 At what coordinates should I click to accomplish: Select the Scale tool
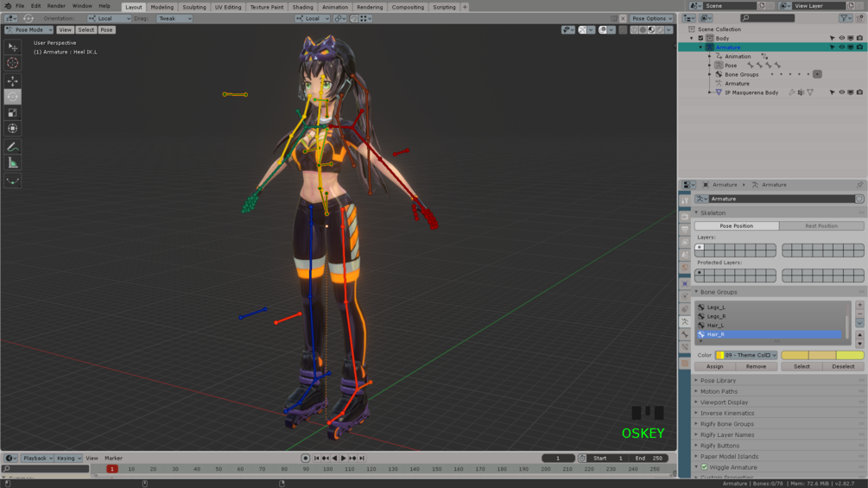click(13, 113)
